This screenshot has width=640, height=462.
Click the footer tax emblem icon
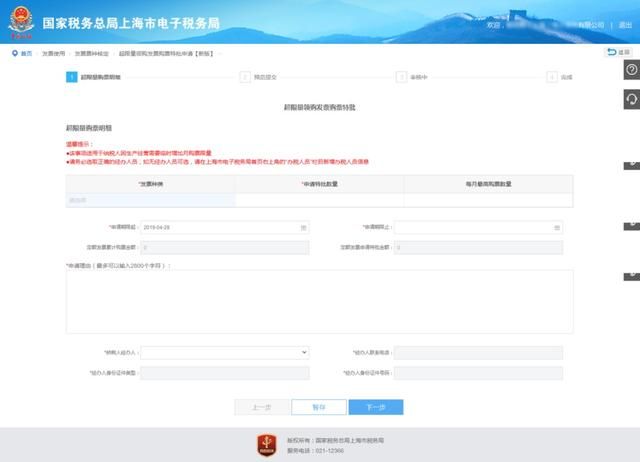coord(267,444)
